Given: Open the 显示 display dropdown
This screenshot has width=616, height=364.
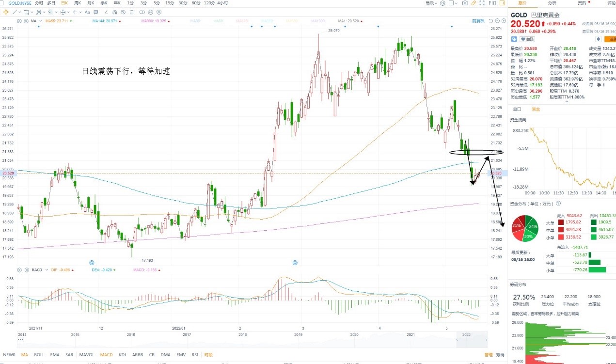Looking at the screenshot, I should click(431, 3).
